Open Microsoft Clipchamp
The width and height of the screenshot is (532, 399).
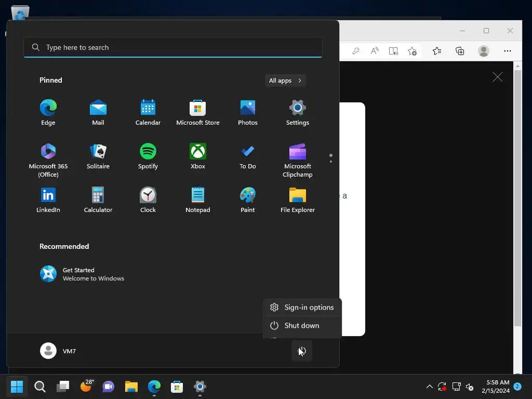tap(298, 160)
